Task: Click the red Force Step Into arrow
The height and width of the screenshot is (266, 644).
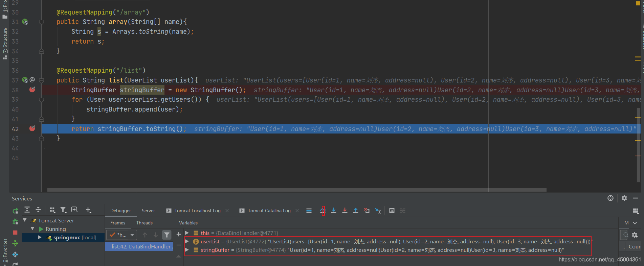Action: coord(345,211)
